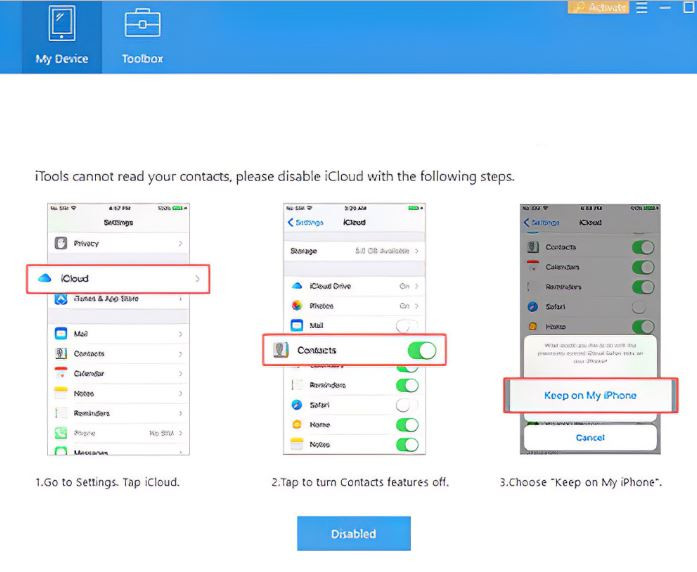Toggle the Safari switch in middle screenshot

(x=407, y=405)
